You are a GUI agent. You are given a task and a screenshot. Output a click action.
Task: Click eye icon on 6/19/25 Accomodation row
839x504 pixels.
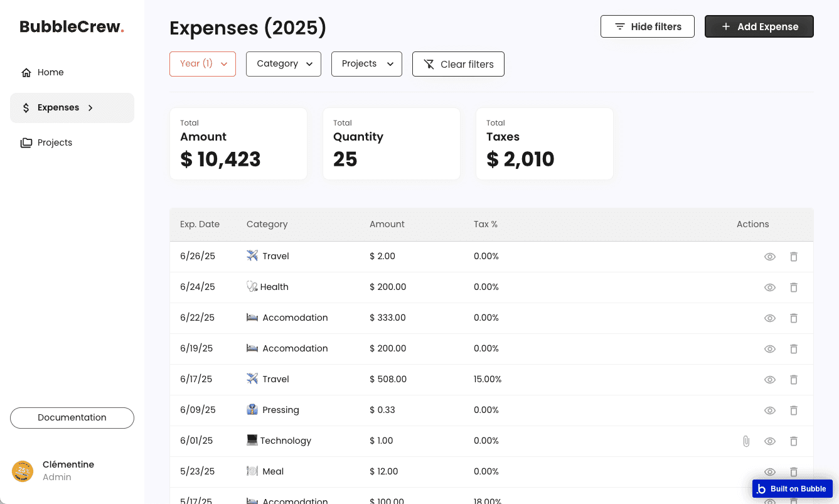pos(770,349)
